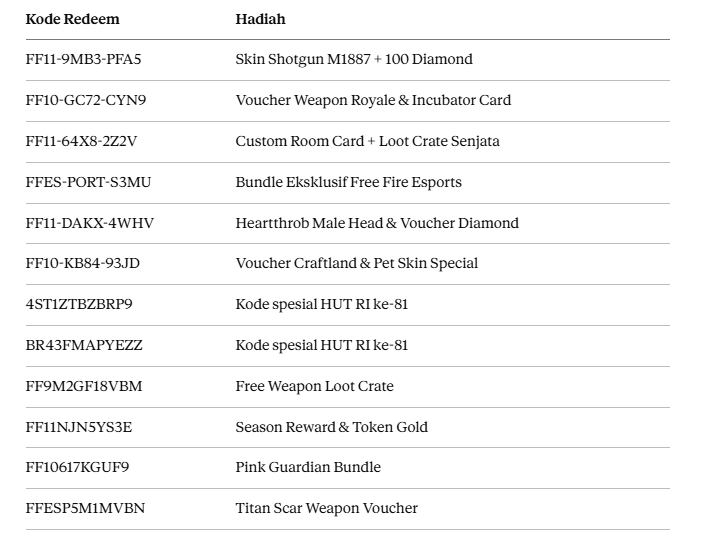Viewport: 710px width, 545px height.
Task: Click code FF11-DAKX-4WHV
Action: [x=90, y=223]
